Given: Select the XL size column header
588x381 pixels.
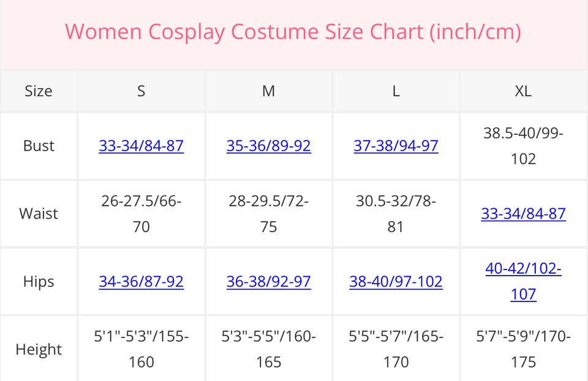Looking at the screenshot, I should point(523,91).
